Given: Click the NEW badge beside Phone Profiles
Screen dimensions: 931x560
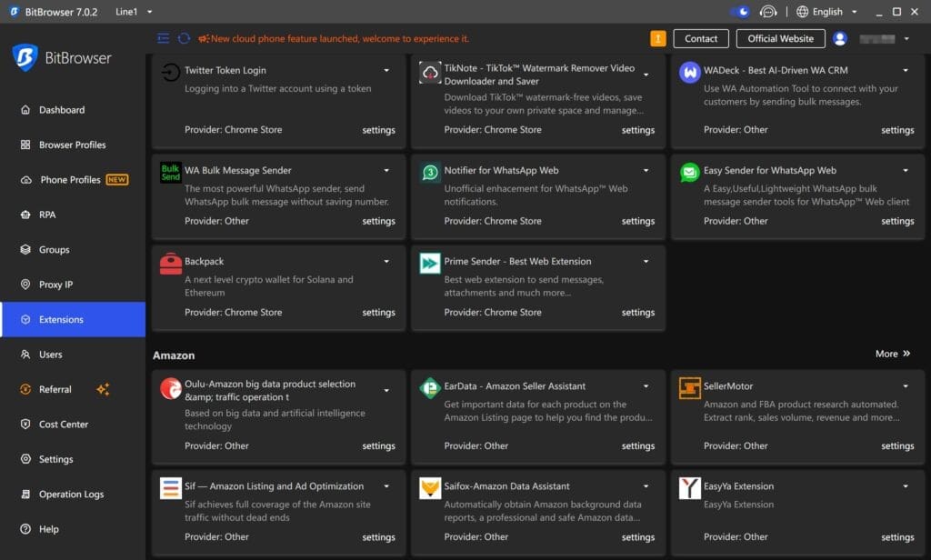Looking at the screenshot, I should [x=117, y=179].
